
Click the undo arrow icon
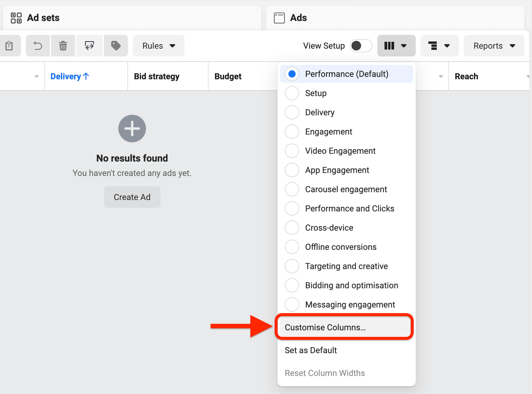coord(38,46)
